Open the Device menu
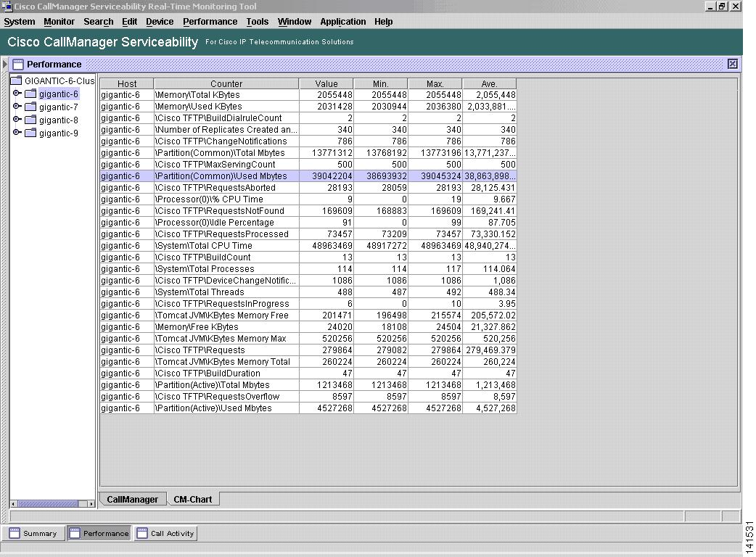The image size is (756, 557). tap(160, 22)
